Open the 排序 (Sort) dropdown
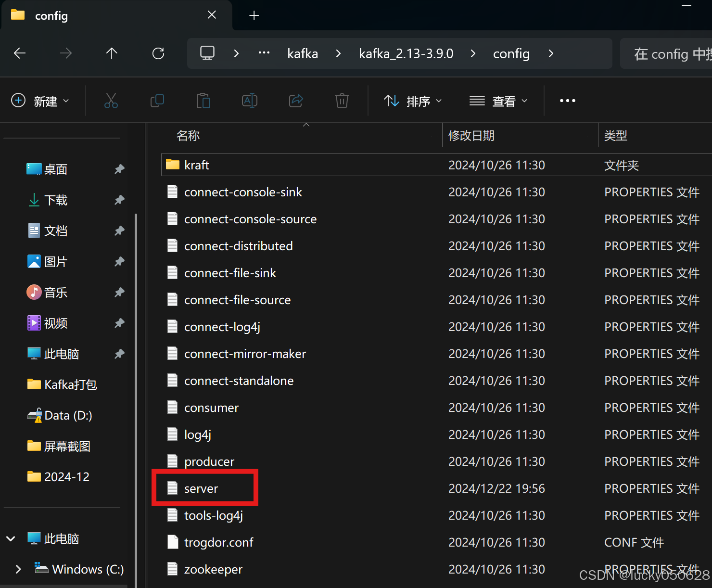The image size is (712, 588). tap(413, 101)
